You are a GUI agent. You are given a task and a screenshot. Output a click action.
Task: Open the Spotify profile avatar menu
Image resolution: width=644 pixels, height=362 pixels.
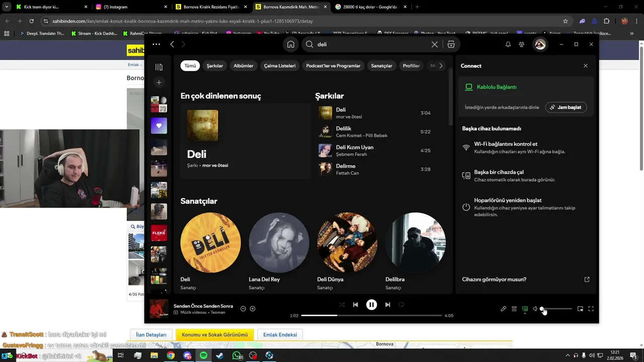(540, 44)
